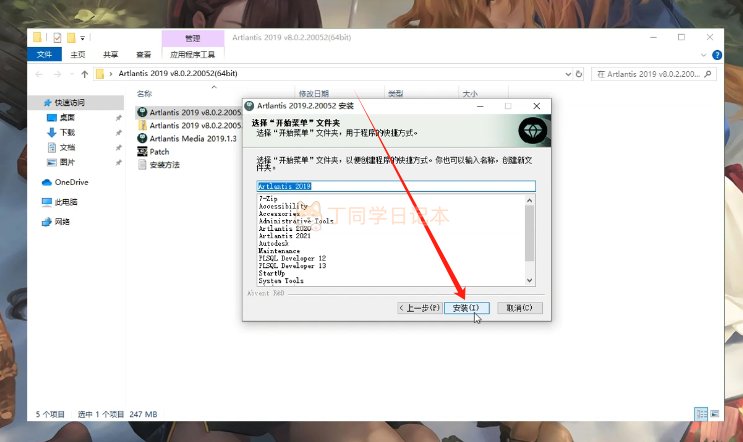Screen dimensions: 743x442
Task: Click the Cancel (取消) button
Action: coord(519,308)
